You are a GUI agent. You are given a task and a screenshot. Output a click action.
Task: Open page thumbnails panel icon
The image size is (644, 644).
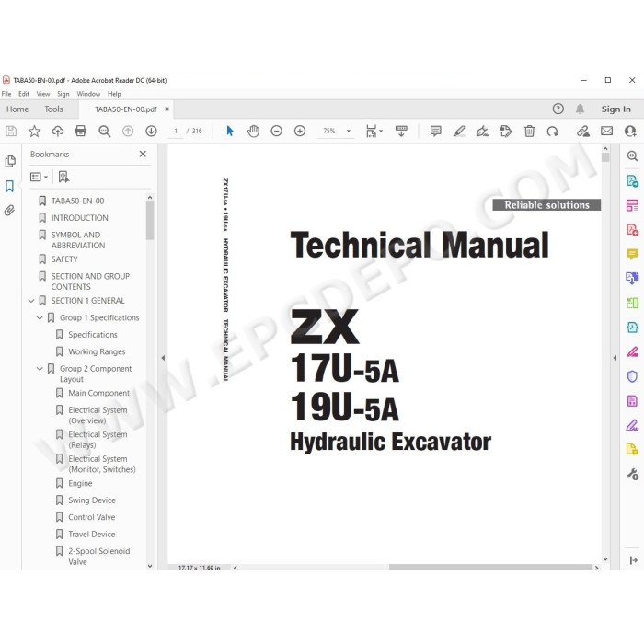coord(10,161)
